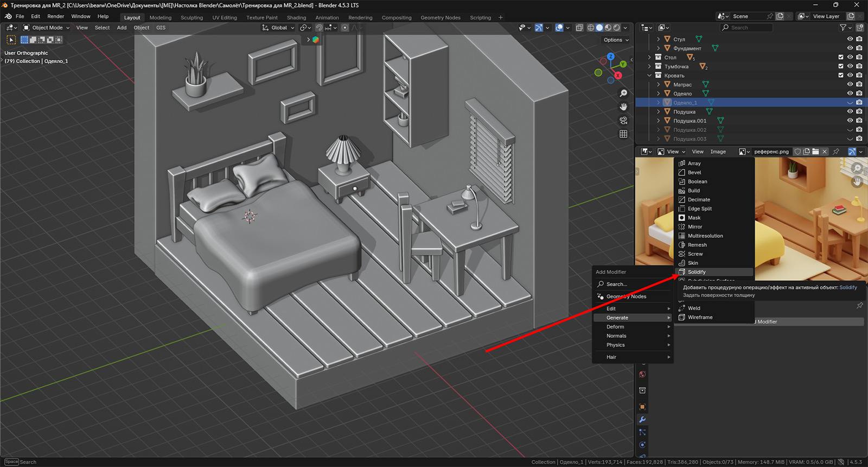868x467 pixels.
Task: Toggle X-ray mode in the viewport header
Action: tap(579, 28)
